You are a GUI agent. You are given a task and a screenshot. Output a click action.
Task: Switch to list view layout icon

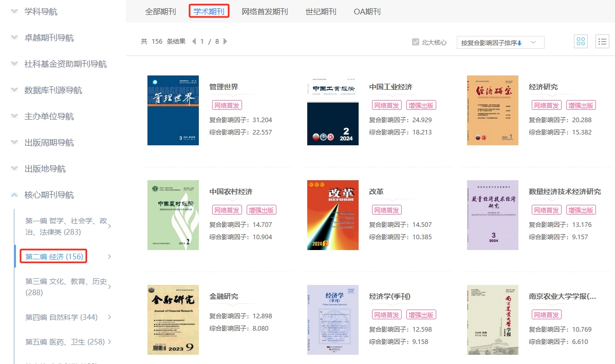click(x=602, y=42)
